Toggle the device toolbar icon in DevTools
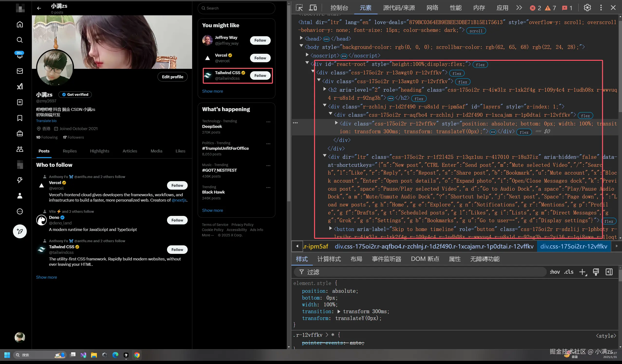This screenshot has height=364, width=622. [x=313, y=8]
